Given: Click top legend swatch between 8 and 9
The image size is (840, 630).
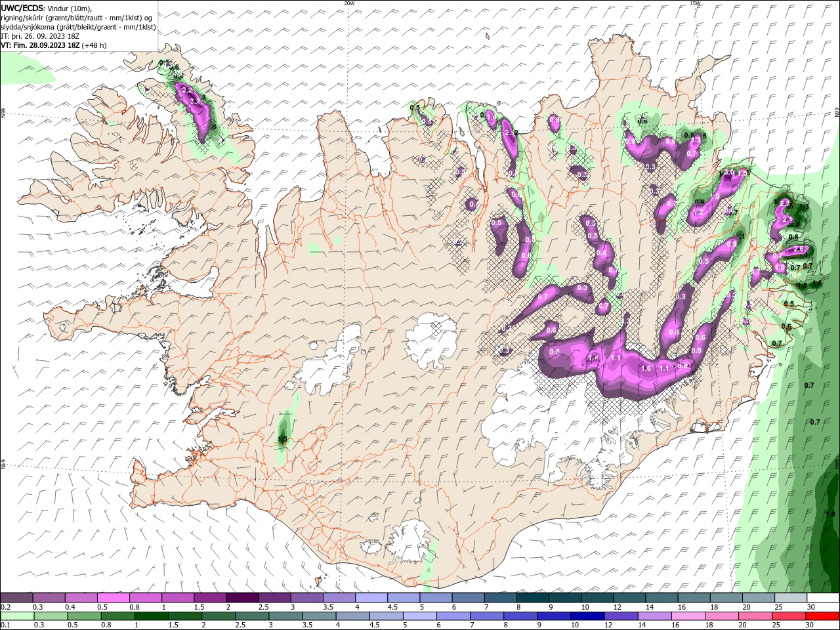Looking at the screenshot, I should pos(532,598).
